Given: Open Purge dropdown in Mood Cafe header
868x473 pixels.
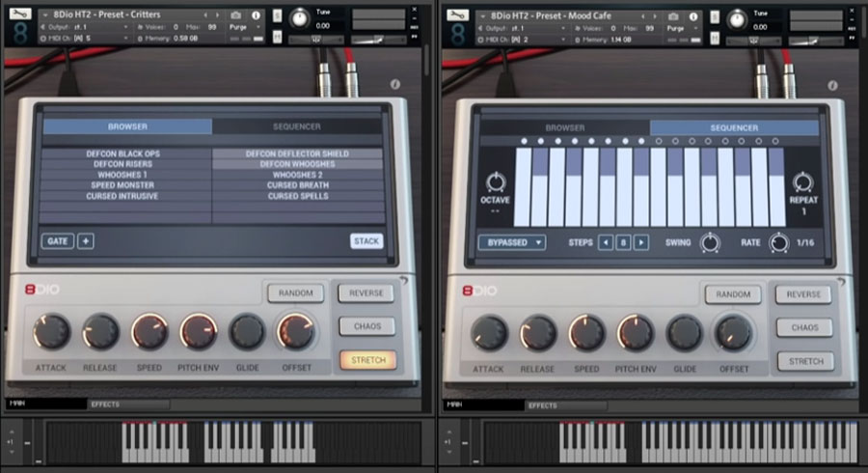Looking at the screenshot, I should [x=682, y=28].
